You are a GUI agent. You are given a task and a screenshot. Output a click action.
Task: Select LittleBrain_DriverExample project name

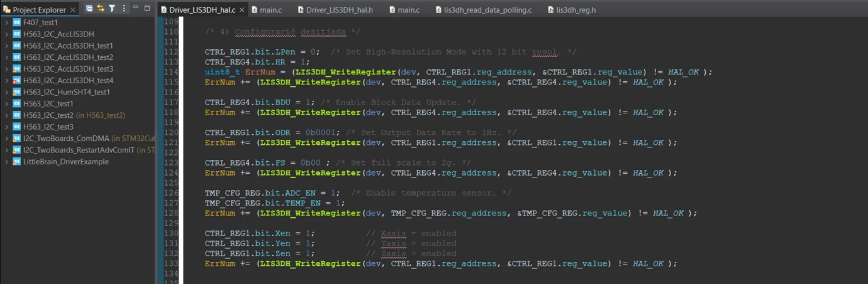66,162
